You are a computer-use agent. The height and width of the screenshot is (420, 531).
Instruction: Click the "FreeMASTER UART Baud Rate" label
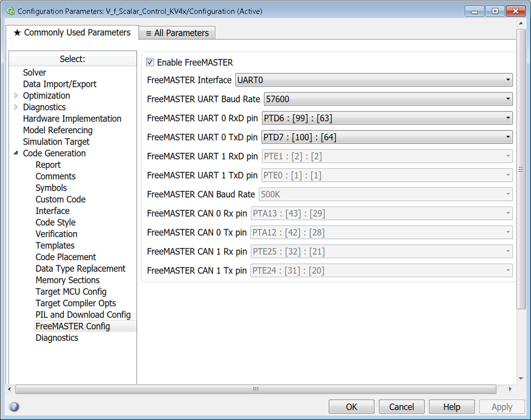(x=203, y=99)
